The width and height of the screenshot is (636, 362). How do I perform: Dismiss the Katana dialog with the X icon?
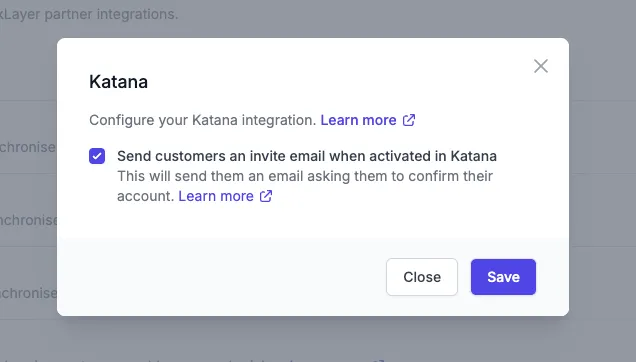click(541, 66)
